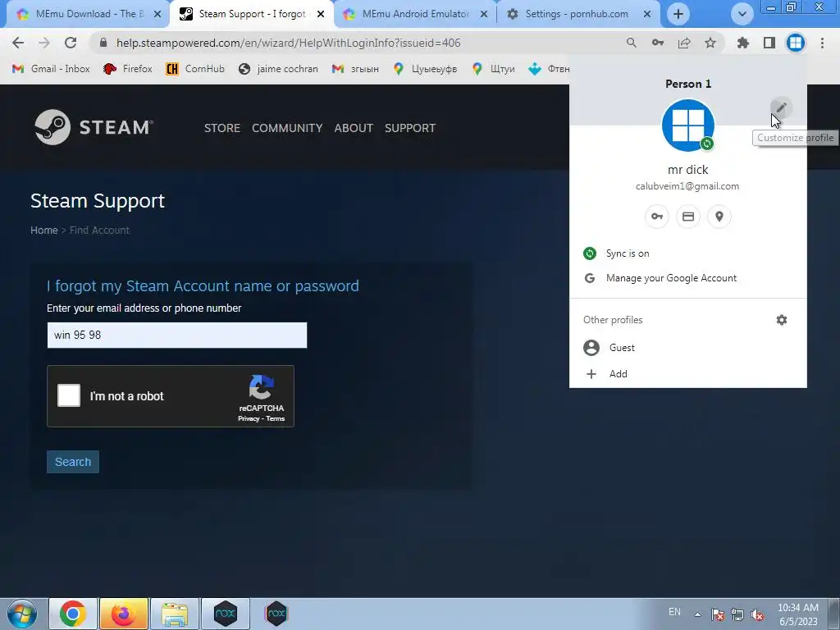Viewport: 840px width, 630px height.
Task: Click the zoom magnifier icon in address bar
Action: point(632,43)
